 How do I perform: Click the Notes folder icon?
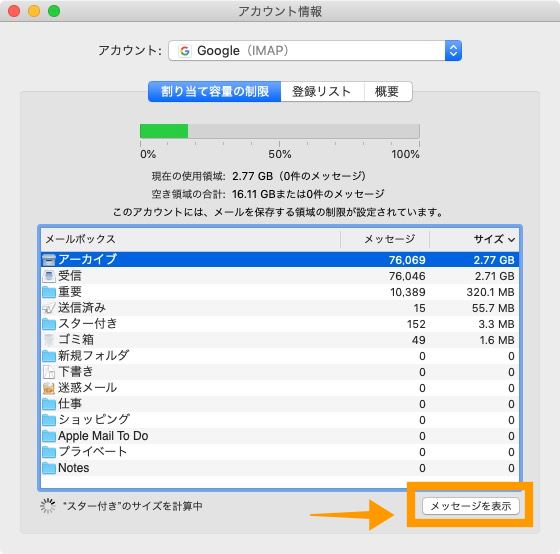click(49, 468)
